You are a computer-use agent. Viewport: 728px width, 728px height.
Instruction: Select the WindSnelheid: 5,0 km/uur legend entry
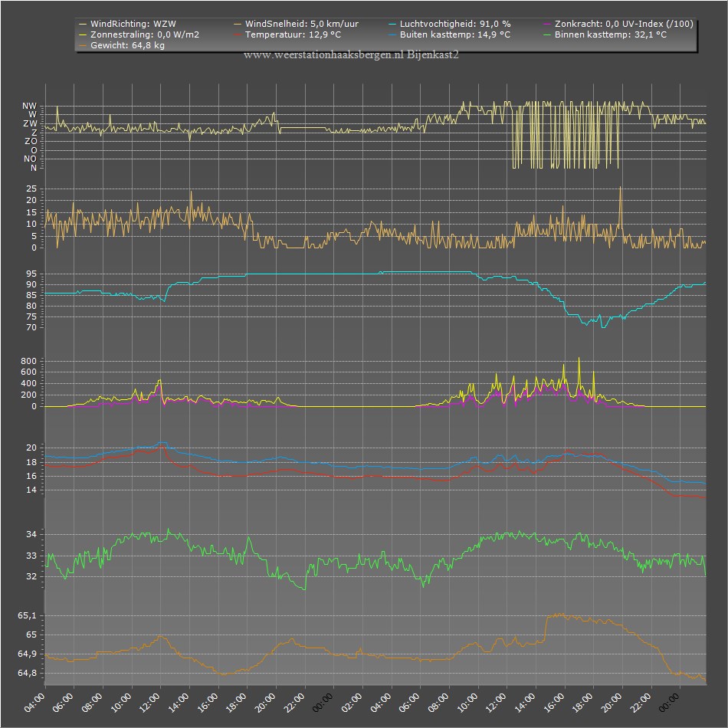297,24
